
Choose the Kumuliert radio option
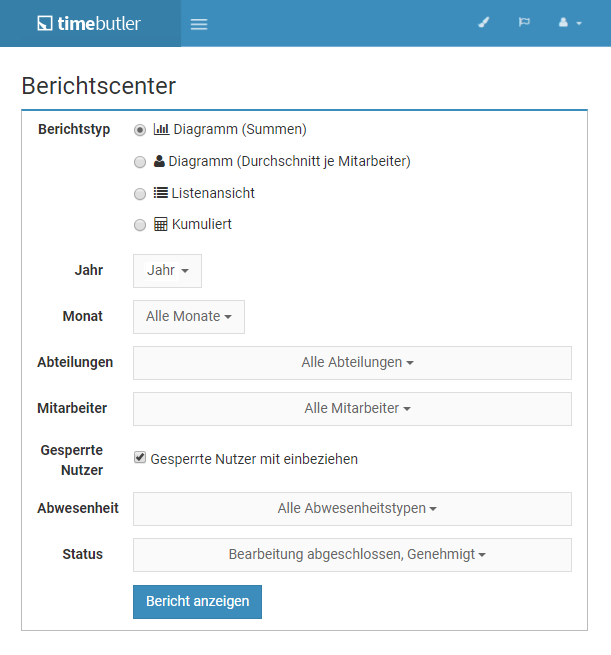pyautogui.click(x=140, y=225)
